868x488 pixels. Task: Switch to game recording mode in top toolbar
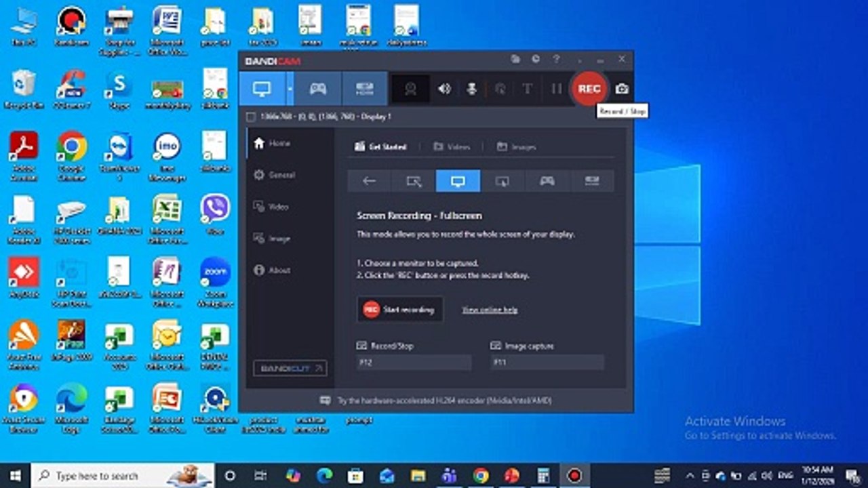point(318,89)
